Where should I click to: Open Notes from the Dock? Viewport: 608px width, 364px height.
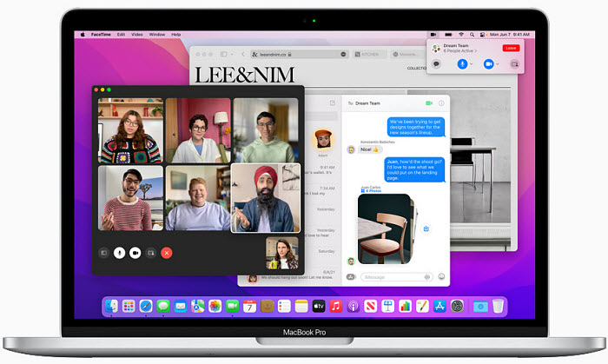pos(301,307)
